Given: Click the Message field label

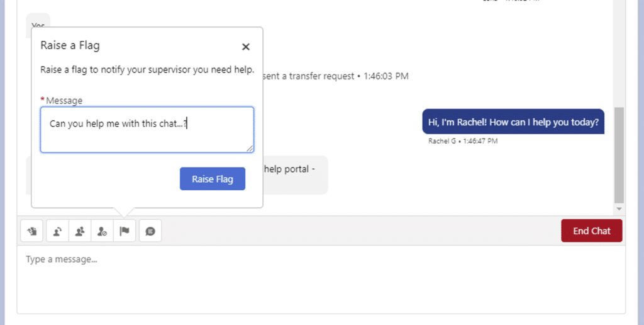Looking at the screenshot, I should pos(64,100).
